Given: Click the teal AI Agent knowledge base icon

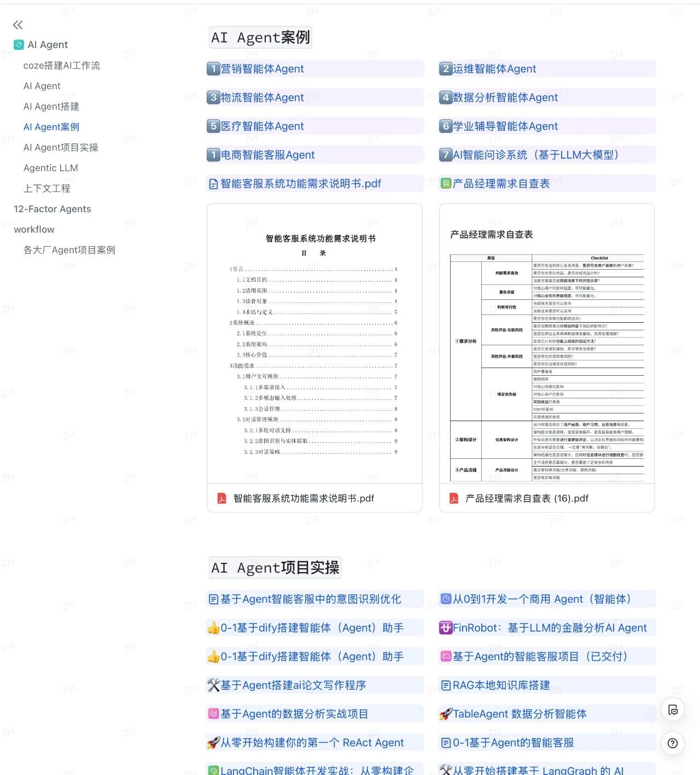Looking at the screenshot, I should coord(19,45).
